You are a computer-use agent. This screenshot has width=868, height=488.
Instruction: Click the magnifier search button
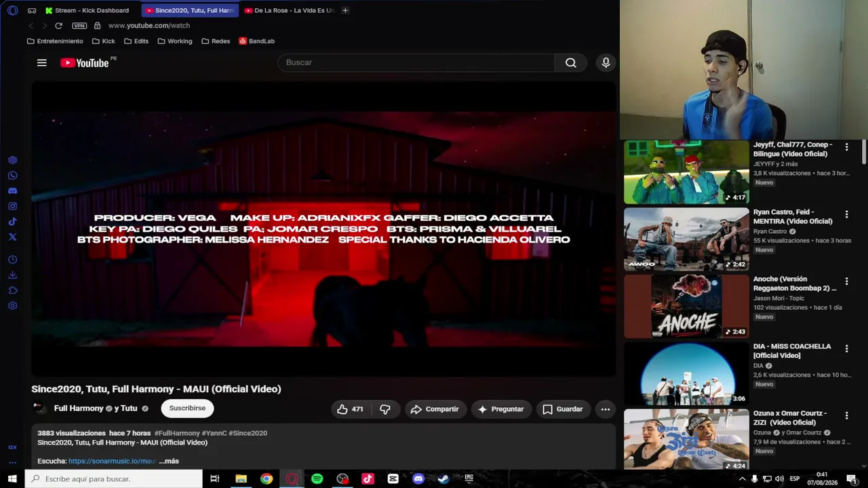(x=571, y=62)
